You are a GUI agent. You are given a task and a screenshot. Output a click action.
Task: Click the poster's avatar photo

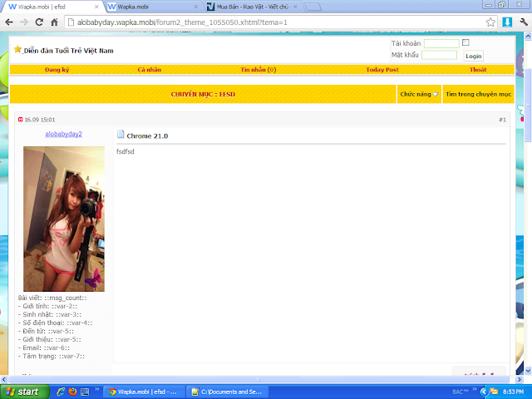click(x=63, y=218)
